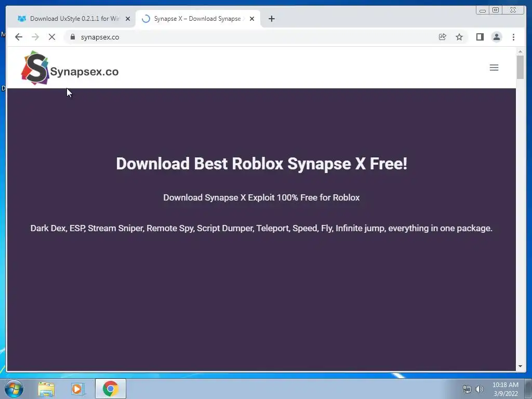Go back to the previous page

coord(19,37)
